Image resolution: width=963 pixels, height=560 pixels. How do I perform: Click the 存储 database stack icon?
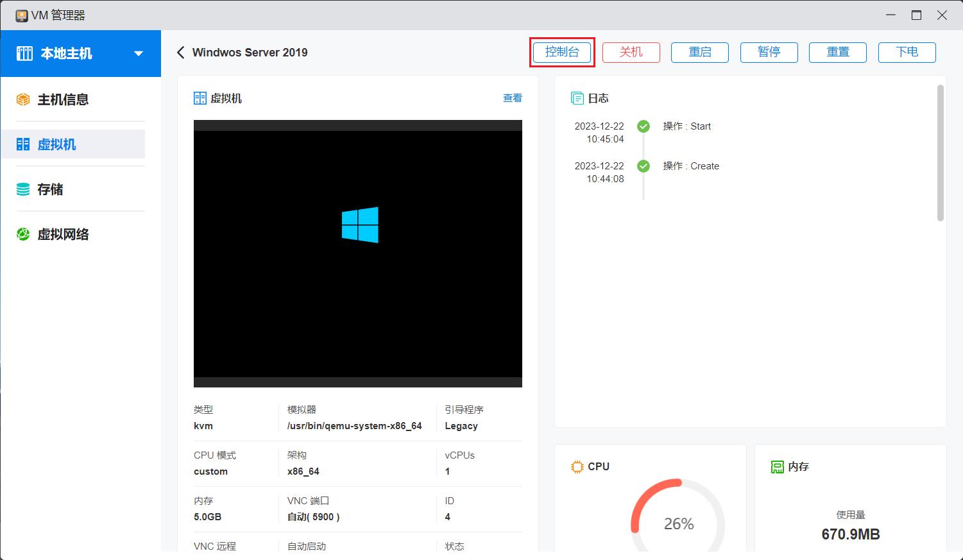coord(23,189)
